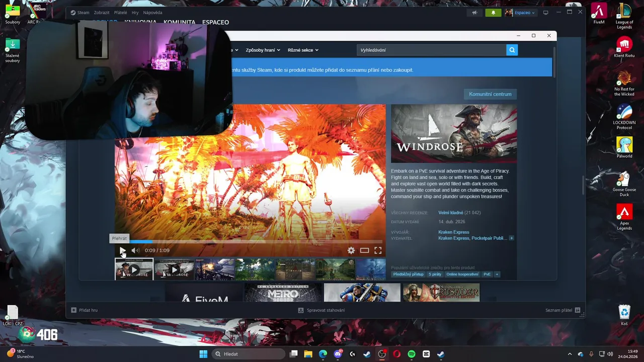The height and width of the screenshot is (362, 644).
Task: Open OBS Studio from the taskbar
Action: click(x=382, y=354)
